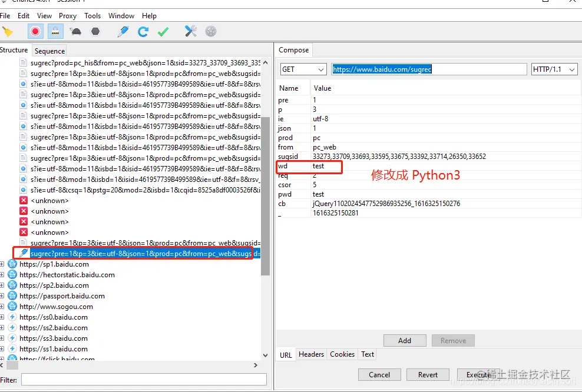Switch to the Cookies bottom tab
The image size is (582, 392).
pyautogui.click(x=342, y=354)
